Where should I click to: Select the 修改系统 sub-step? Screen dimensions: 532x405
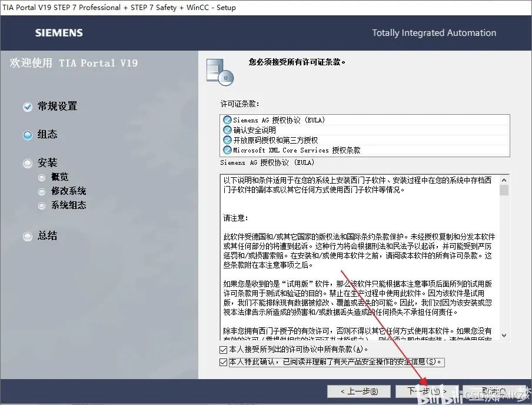click(x=68, y=191)
